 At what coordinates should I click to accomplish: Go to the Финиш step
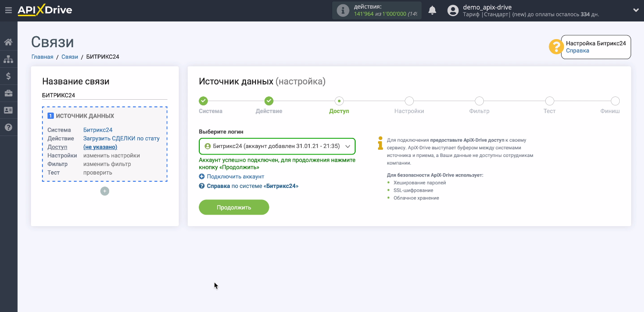tap(615, 101)
